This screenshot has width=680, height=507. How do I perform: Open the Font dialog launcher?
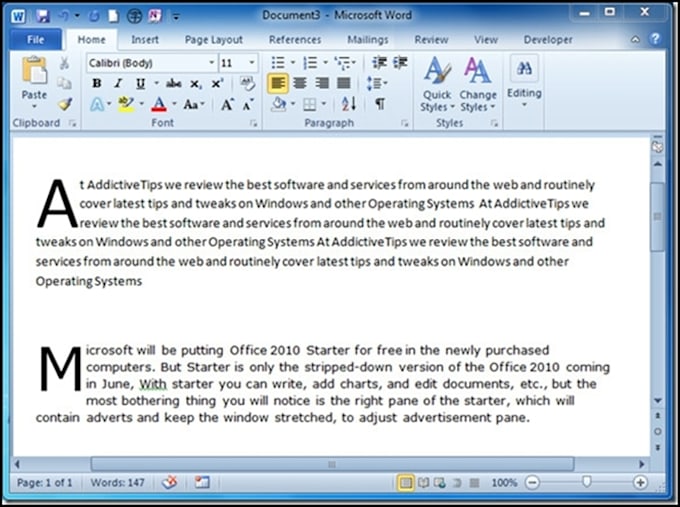click(x=253, y=124)
